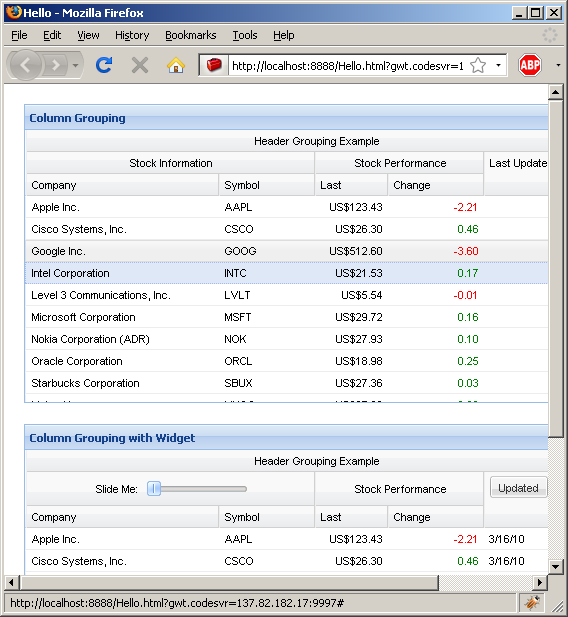
Task: Sort by Change in first grid
Action: (x=435, y=185)
